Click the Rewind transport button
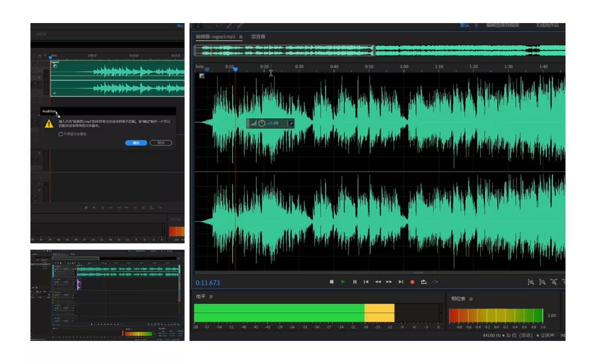The width and height of the screenshot is (594, 364). tap(378, 282)
